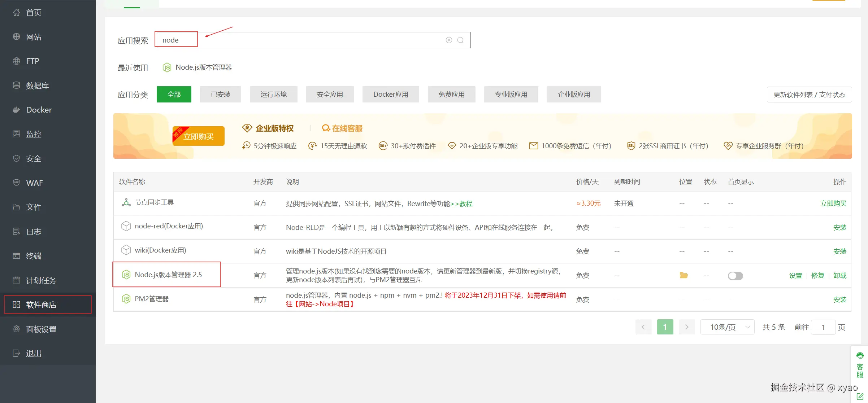Image resolution: width=868 pixels, height=403 pixels.
Task: Click the 立即购买 banner button
Action: click(199, 136)
